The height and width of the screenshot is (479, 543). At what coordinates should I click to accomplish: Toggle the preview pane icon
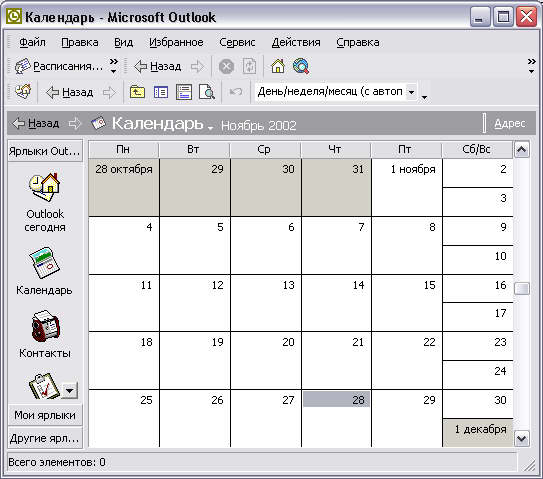coord(184,92)
